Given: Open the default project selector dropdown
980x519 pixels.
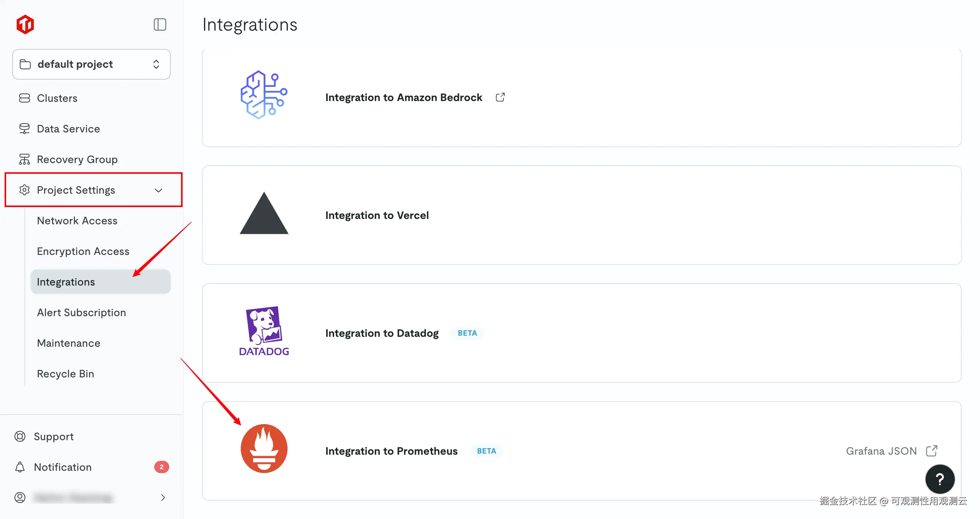Looking at the screenshot, I should (x=91, y=64).
